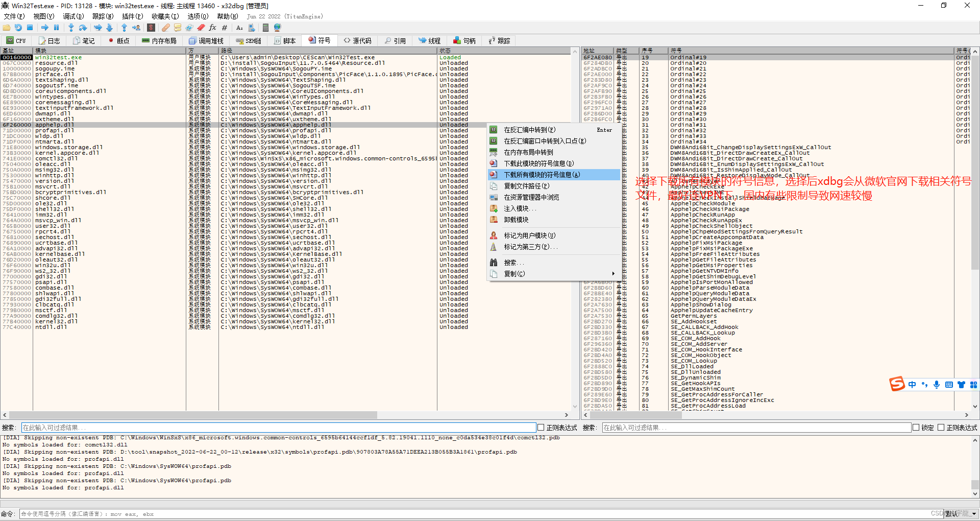Click the step into toolbar icon
Screen dimensions: 980x521
tap(71, 28)
